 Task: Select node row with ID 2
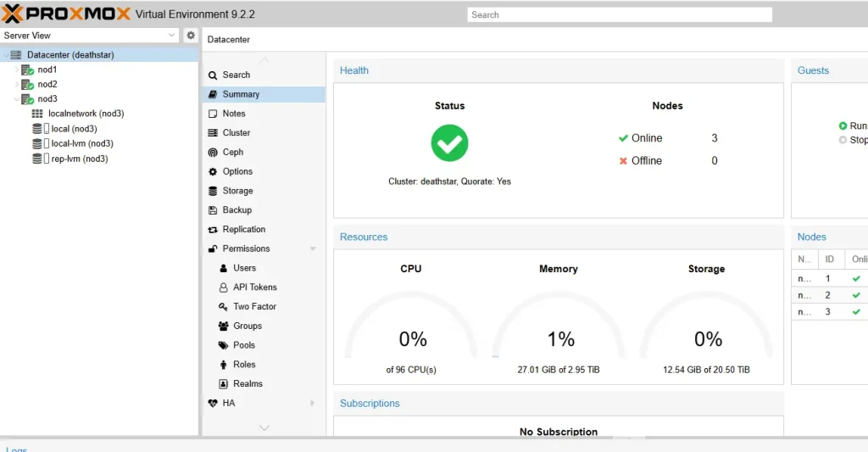pos(830,295)
